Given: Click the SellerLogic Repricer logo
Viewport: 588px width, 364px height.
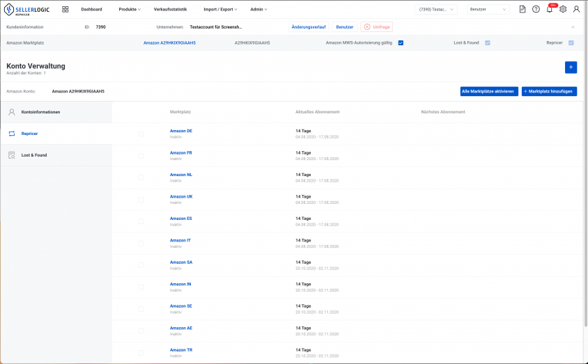Looking at the screenshot, I should [26, 9].
